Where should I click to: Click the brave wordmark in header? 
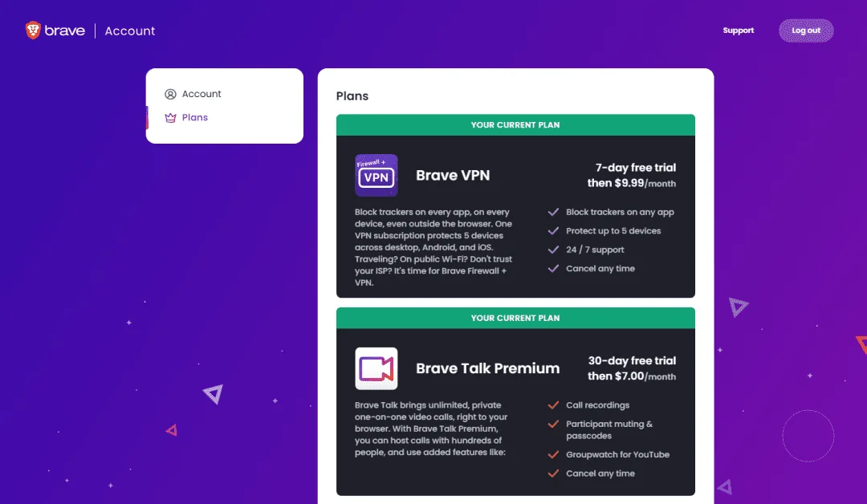65,31
